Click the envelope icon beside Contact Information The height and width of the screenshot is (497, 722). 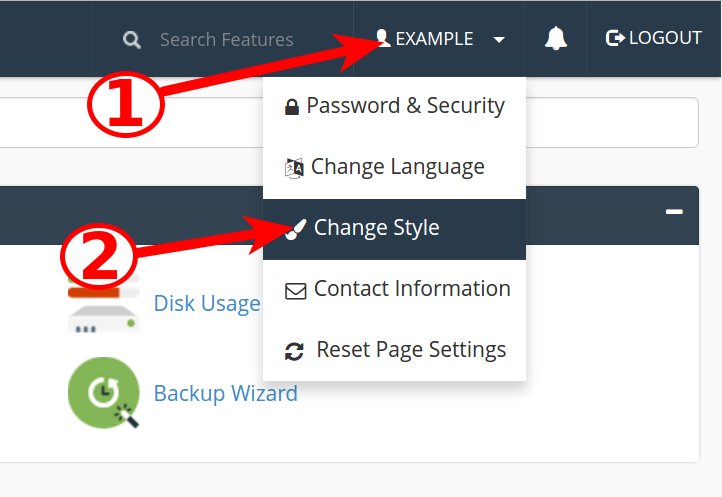pyautogui.click(x=296, y=290)
